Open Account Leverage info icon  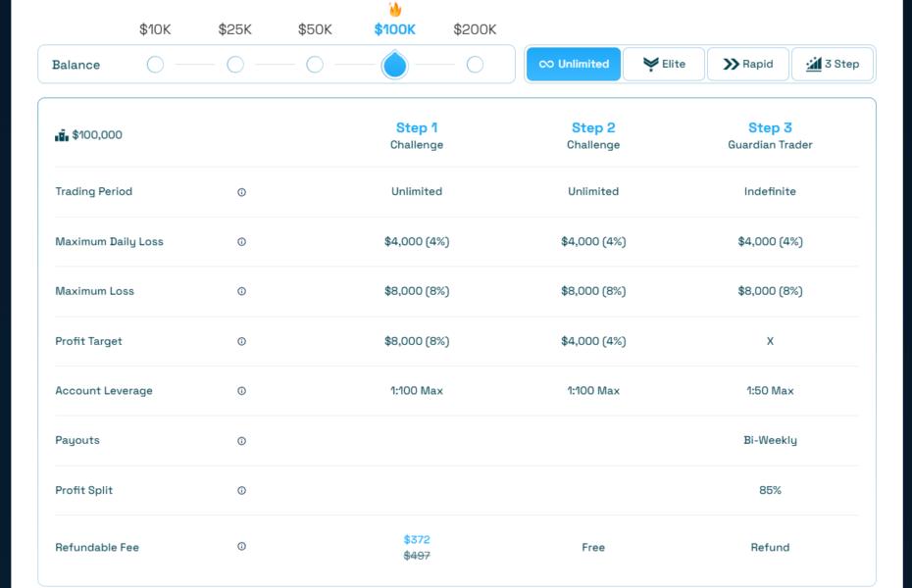tap(241, 390)
